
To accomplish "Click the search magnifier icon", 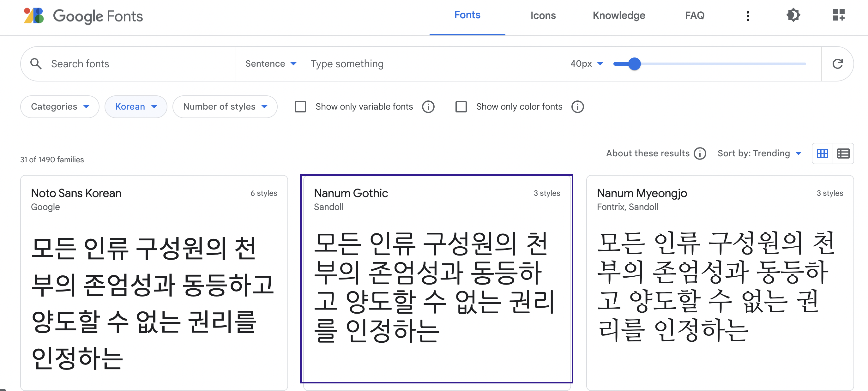I will point(36,64).
